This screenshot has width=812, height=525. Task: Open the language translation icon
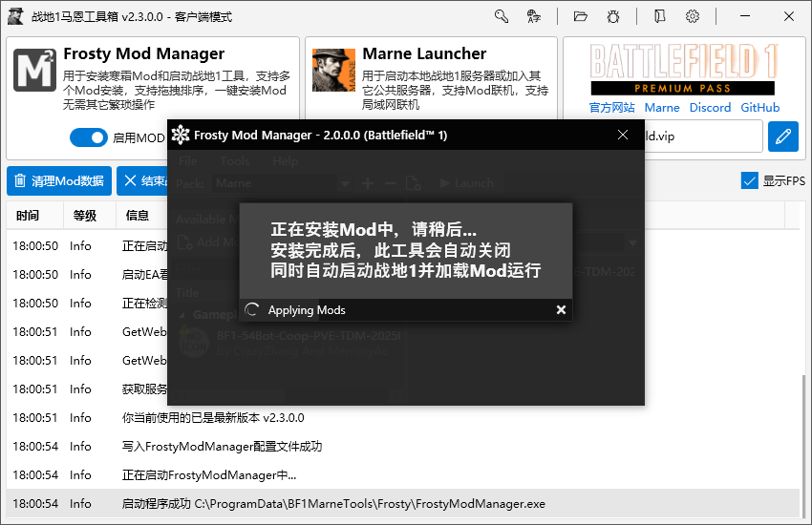(x=535, y=16)
